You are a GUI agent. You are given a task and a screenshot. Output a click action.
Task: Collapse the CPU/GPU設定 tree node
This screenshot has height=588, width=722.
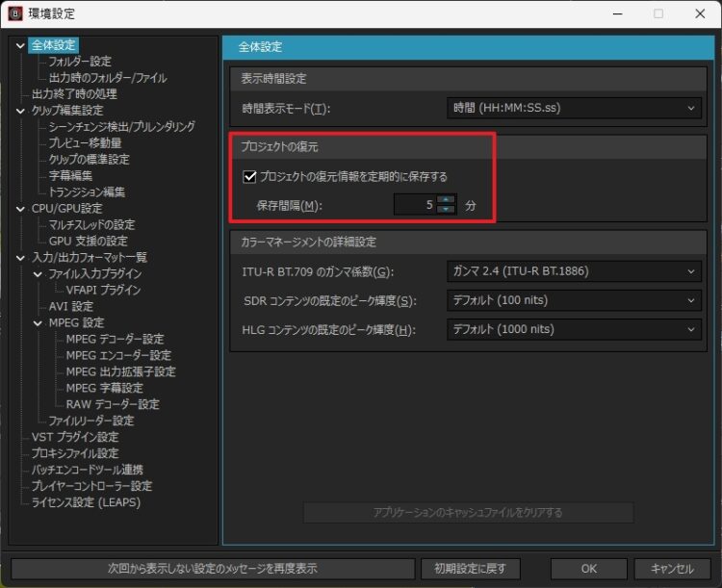coord(20,209)
